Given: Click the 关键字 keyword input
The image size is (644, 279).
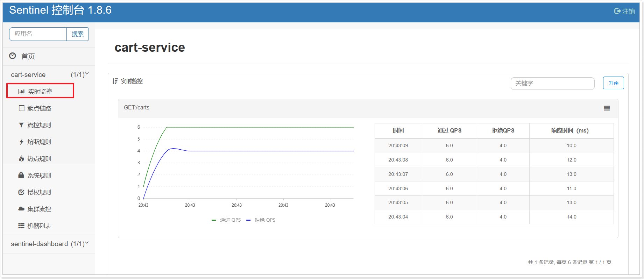Looking at the screenshot, I should [552, 83].
